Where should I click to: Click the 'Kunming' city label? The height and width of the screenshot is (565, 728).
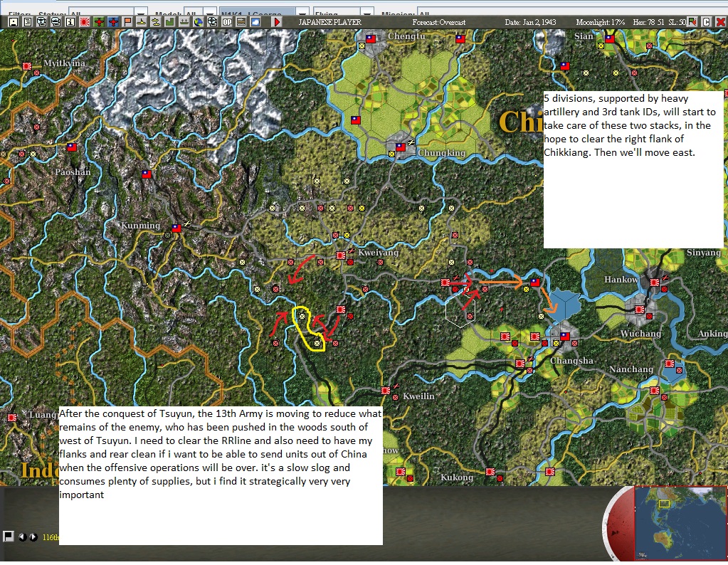pos(141,226)
